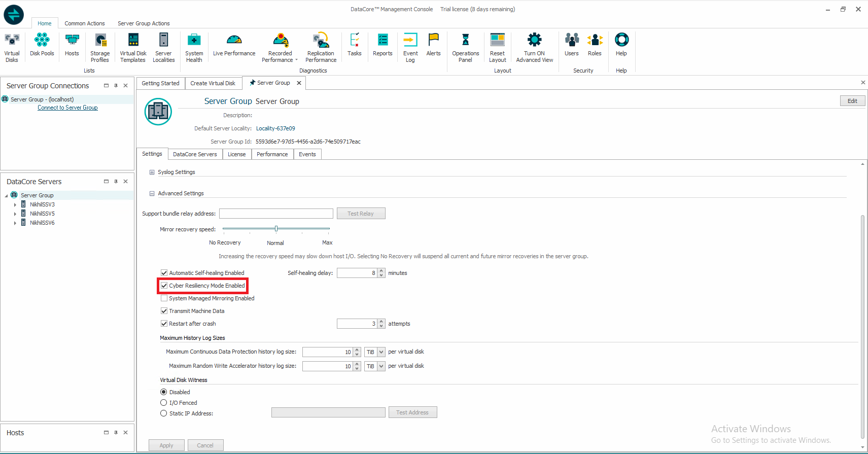Open the Continuous Data Protection size unit dropdown

pyautogui.click(x=381, y=352)
